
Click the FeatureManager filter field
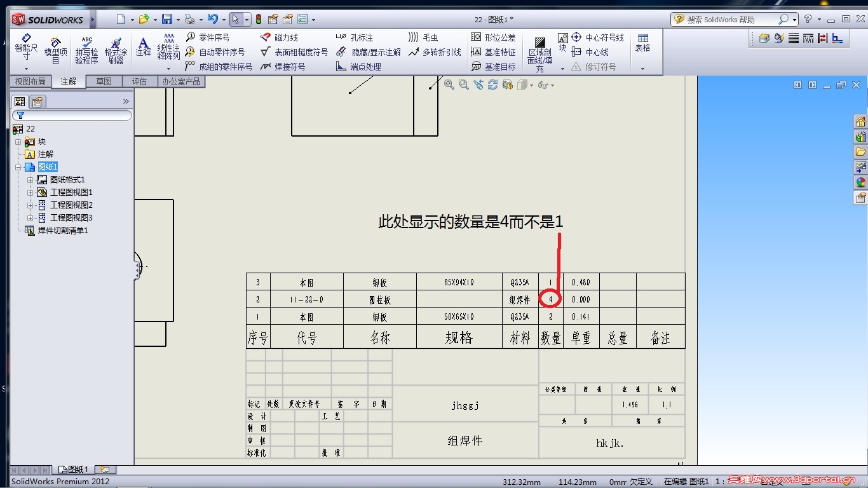point(72,115)
